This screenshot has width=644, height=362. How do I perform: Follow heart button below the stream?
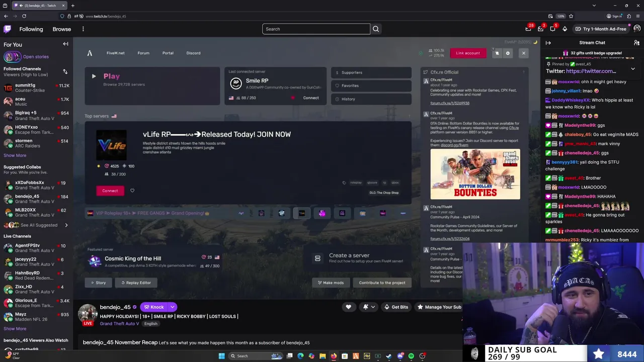point(348,307)
